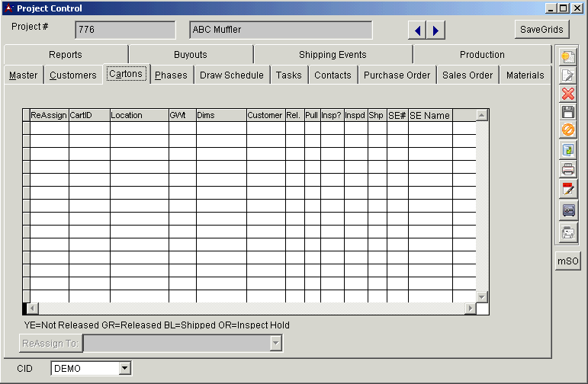Open the Purchase Order tab
The height and width of the screenshot is (384, 588).
[397, 75]
